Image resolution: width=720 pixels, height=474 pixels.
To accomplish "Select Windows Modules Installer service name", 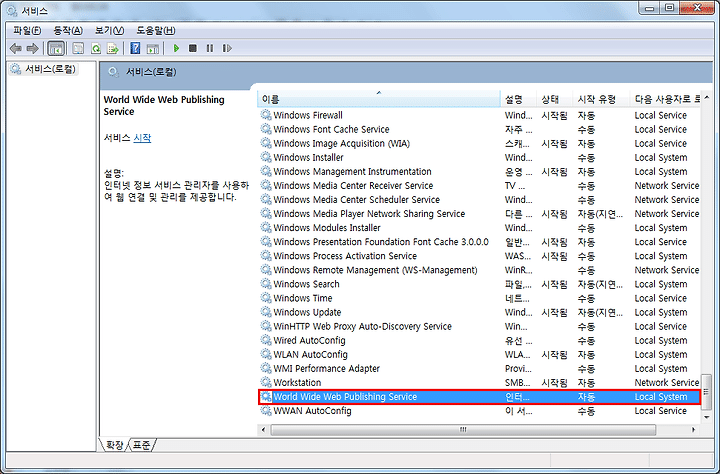I will coord(327,228).
